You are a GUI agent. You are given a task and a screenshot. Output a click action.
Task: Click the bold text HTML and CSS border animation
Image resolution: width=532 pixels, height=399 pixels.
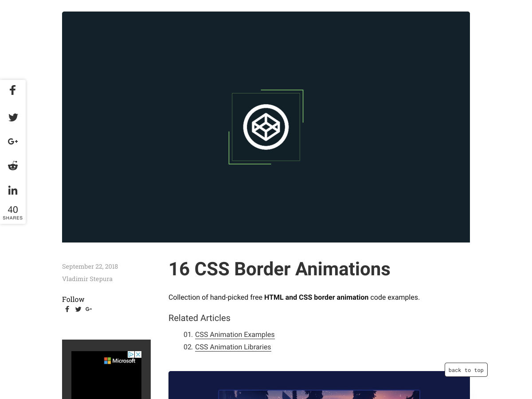(316, 297)
